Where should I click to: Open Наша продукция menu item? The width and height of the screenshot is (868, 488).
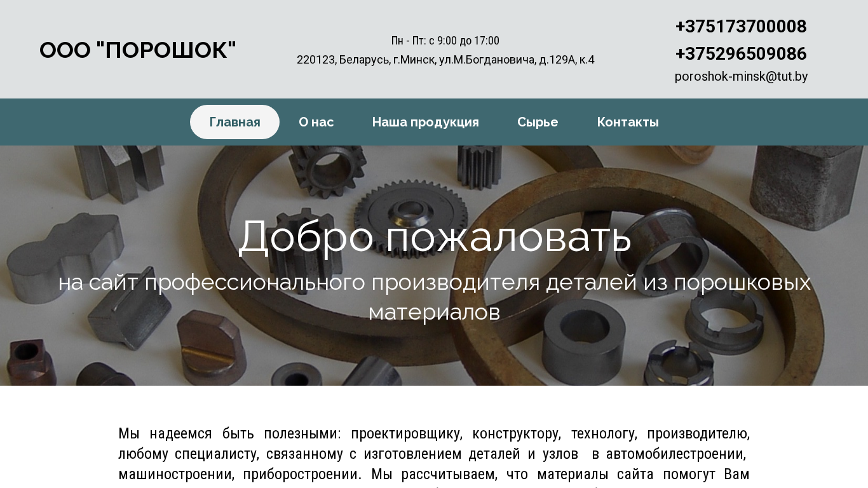click(x=426, y=122)
